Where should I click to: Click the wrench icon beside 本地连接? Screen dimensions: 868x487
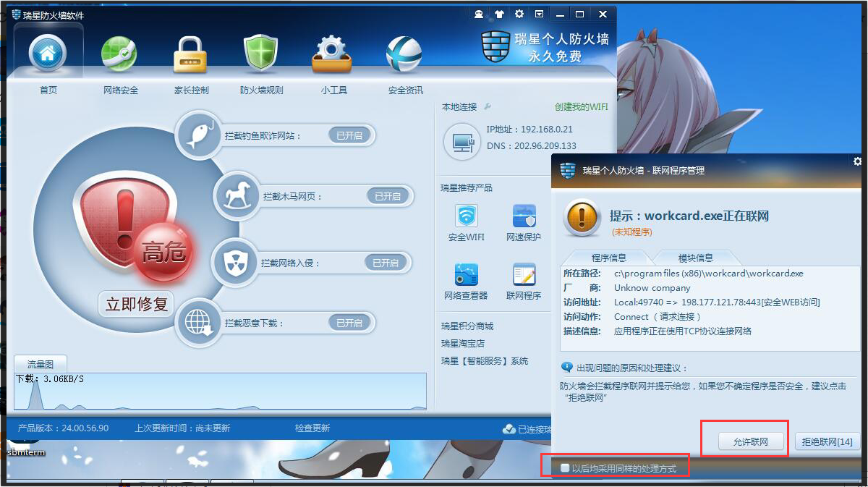click(488, 106)
